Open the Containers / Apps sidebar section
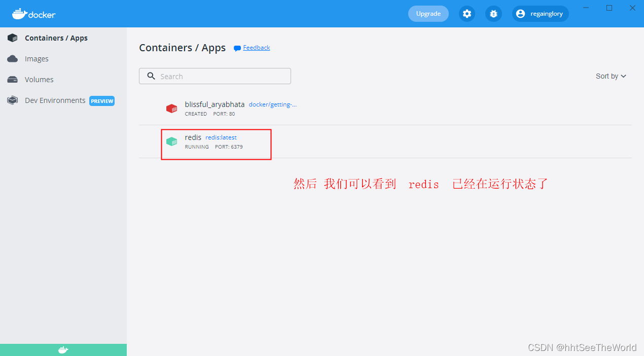Screen dimensions: 644x356 56,38
